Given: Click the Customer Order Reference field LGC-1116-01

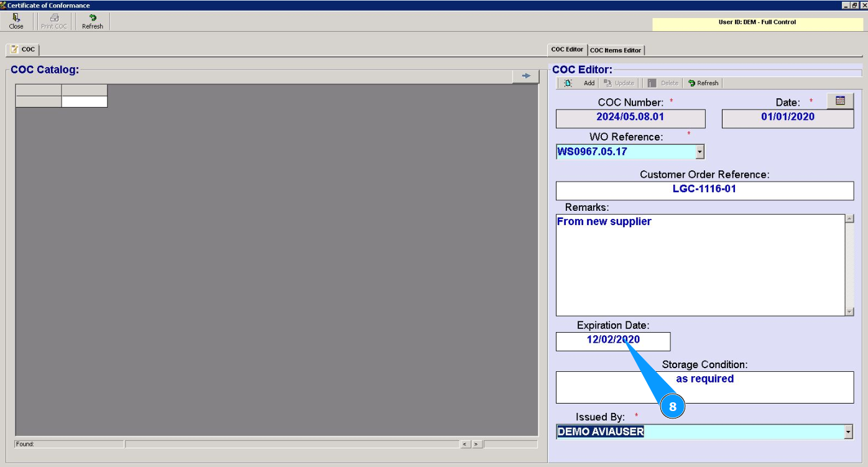Looking at the screenshot, I should pos(704,191).
